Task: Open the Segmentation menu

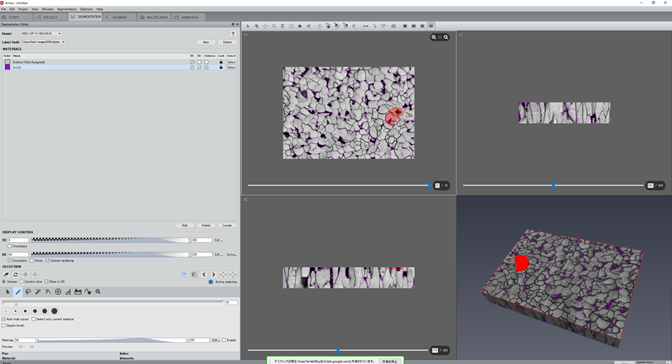Action: click(66, 9)
